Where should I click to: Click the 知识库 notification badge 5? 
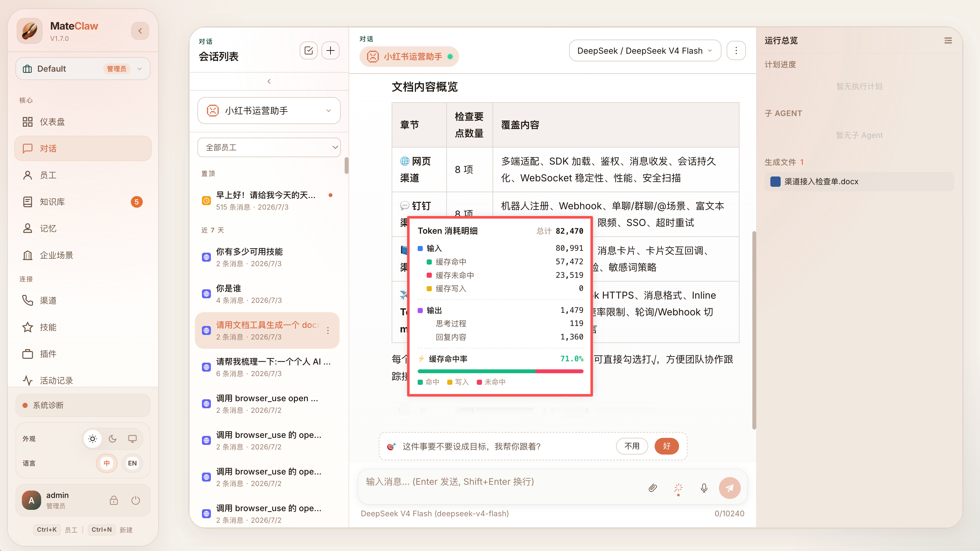(x=137, y=202)
